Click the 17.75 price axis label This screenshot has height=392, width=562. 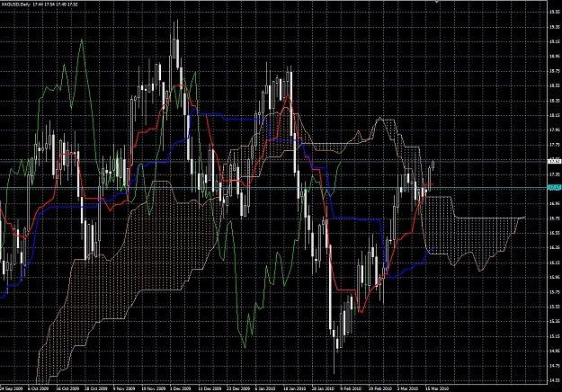pos(555,145)
